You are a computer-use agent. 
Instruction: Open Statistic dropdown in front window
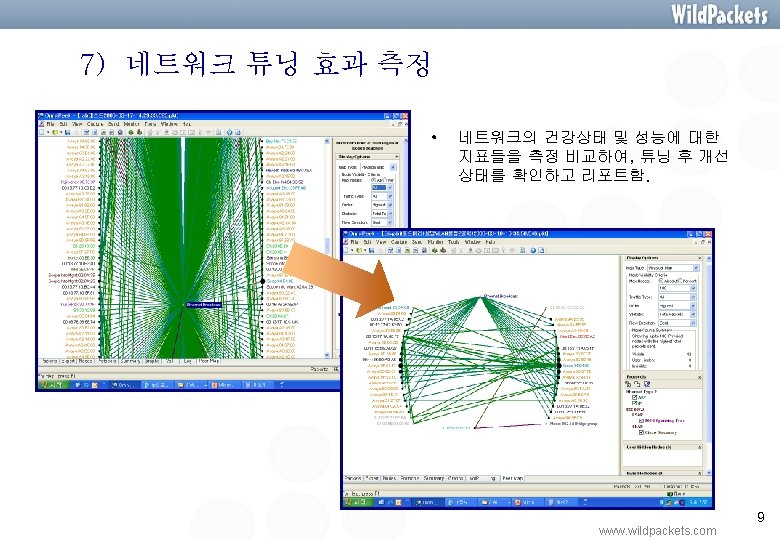tap(677, 314)
